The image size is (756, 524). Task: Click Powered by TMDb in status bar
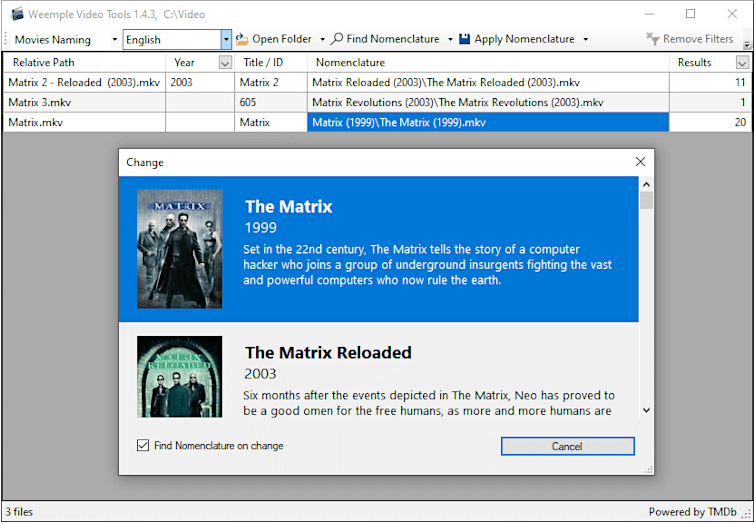(692, 511)
